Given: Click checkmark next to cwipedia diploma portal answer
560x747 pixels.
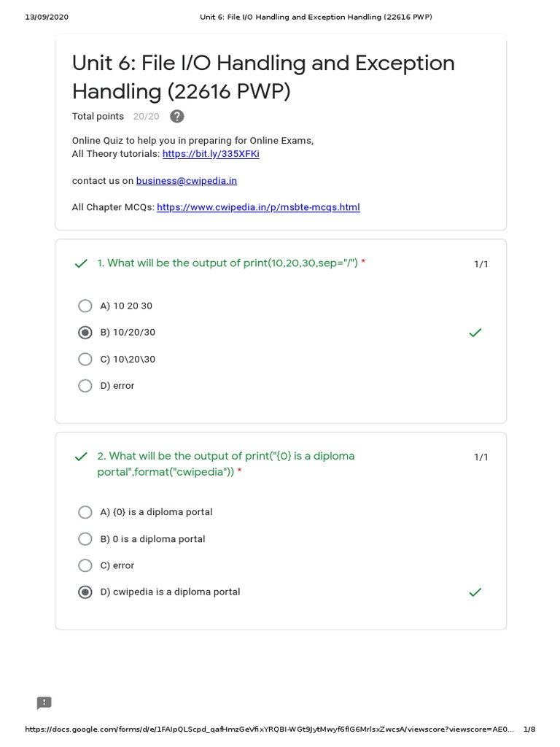Looking at the screenshot, I should point(475,592).
